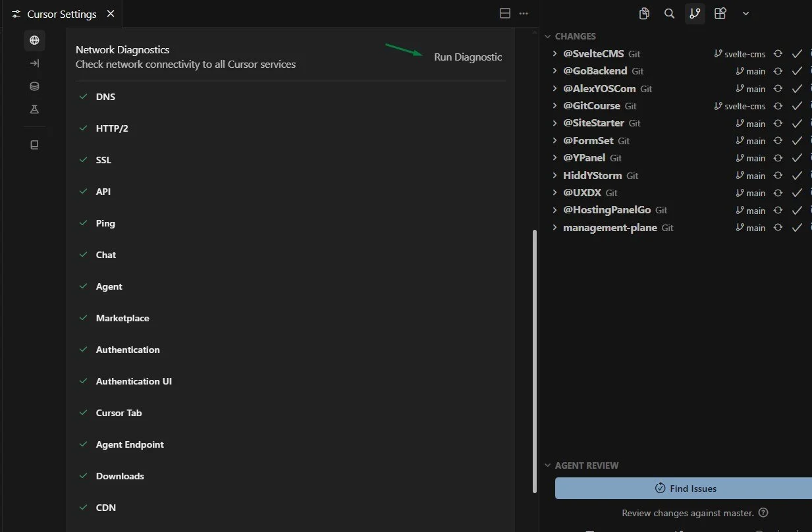Switch branch svelte-cms on @SvelteCMS row
The width and height of the screenshot is (812, 532).
pos(740,54)
